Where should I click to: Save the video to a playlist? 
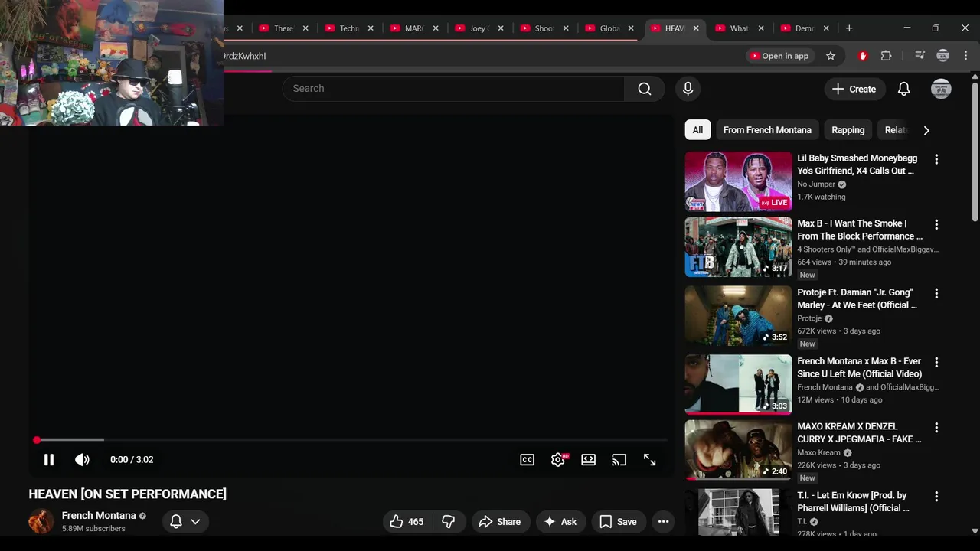click(619, 522)
